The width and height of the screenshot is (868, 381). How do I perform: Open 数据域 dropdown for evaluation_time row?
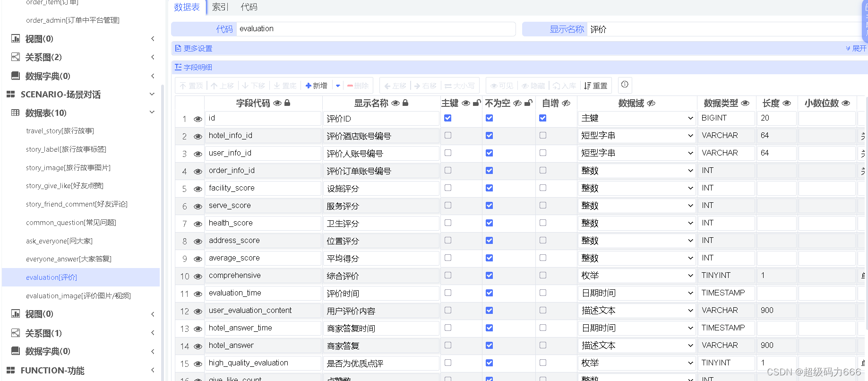click(637, 293)
